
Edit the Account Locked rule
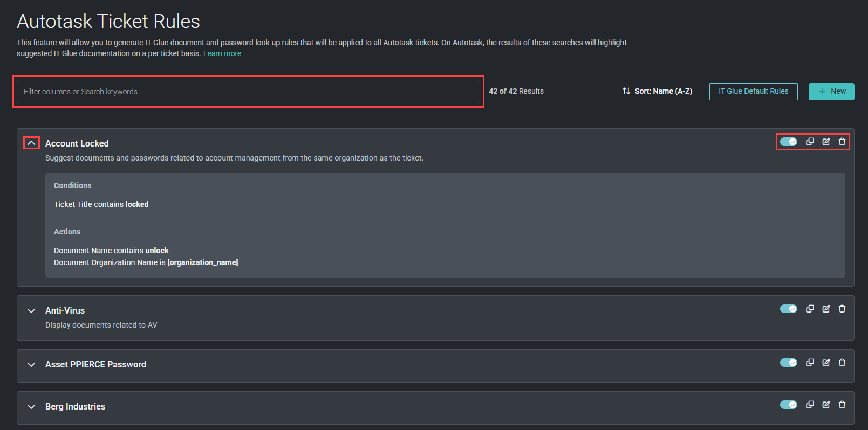(x=826, y=142)
